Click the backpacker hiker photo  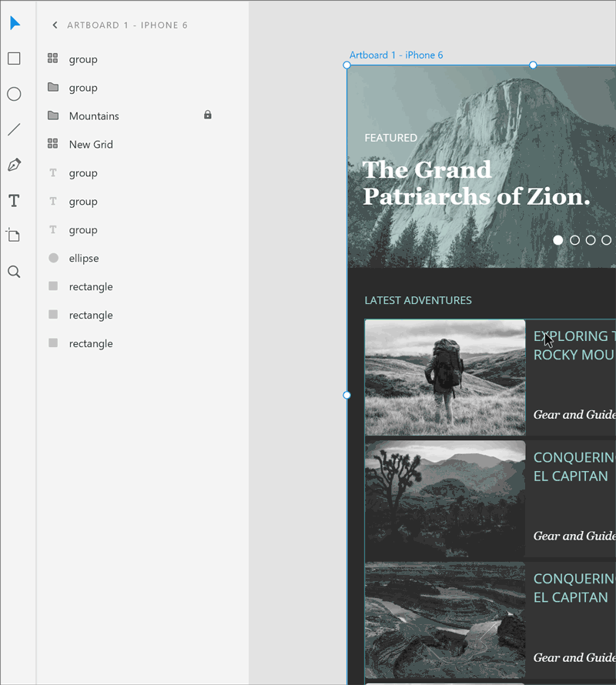[x=445, y=377]
